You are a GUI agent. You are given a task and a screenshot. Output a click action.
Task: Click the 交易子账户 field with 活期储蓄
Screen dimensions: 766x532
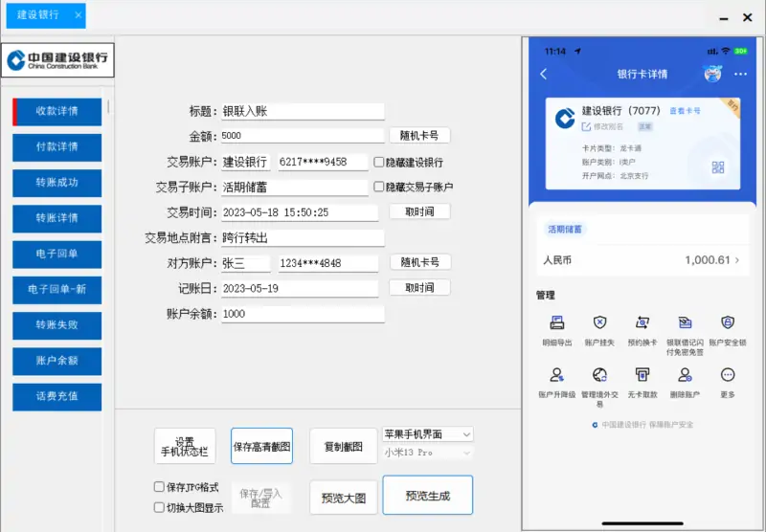tap(295, 188)
